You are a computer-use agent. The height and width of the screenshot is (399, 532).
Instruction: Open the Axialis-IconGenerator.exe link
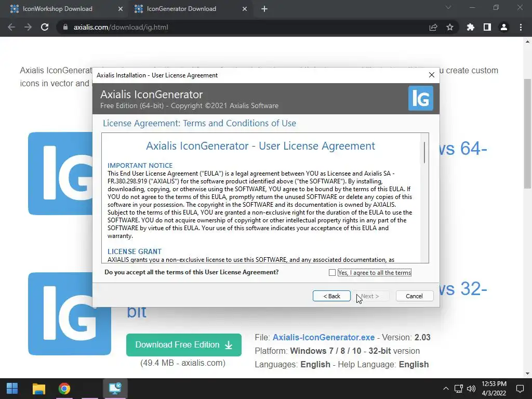(324, 337)
